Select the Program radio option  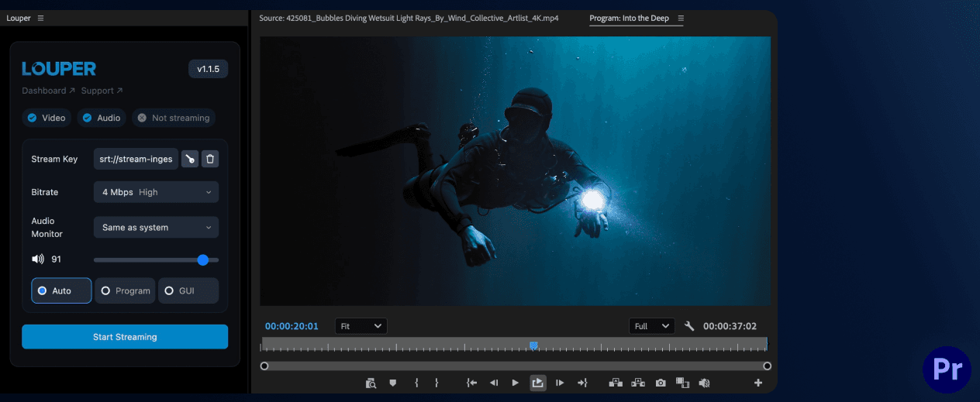pyautogui.click(x=125, y=290)
